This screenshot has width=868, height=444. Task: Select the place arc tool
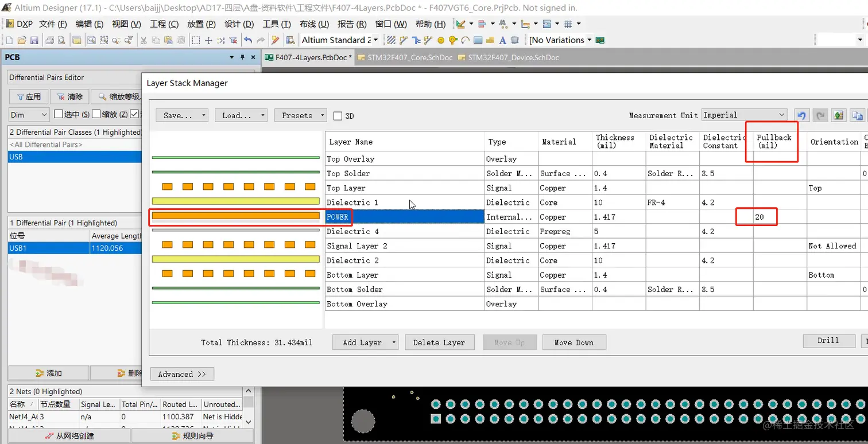(465, 40)
